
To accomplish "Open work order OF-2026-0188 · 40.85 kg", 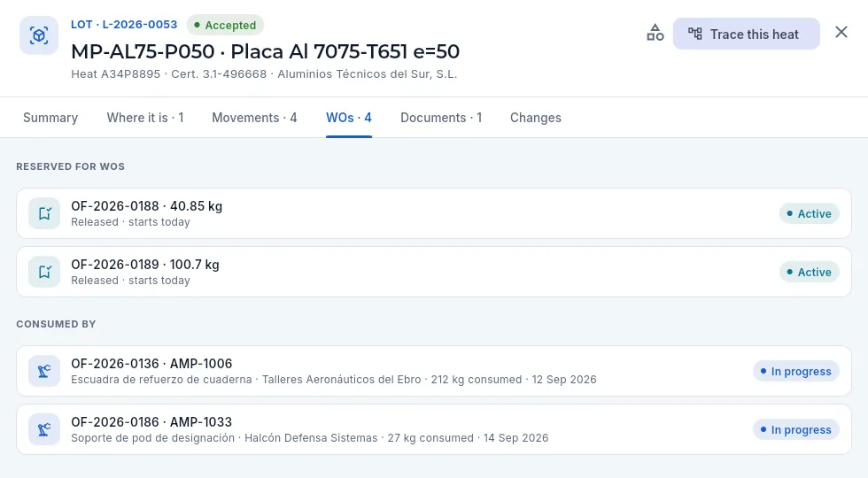I will tap(434, 213).
